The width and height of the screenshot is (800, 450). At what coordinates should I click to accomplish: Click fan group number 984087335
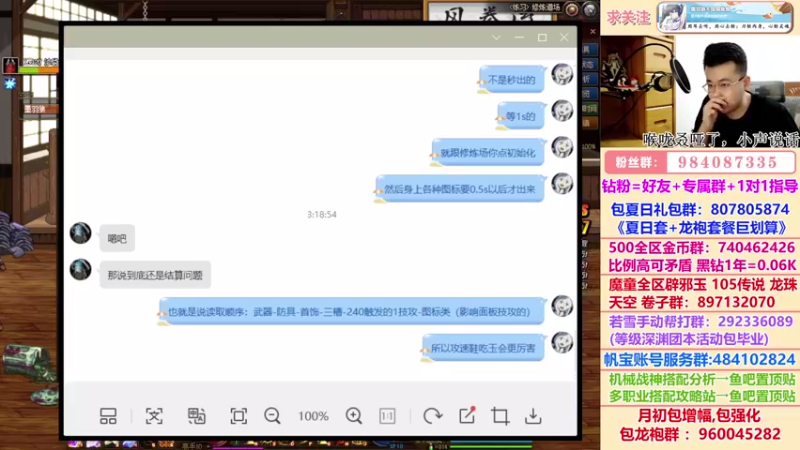click(728, 163)
